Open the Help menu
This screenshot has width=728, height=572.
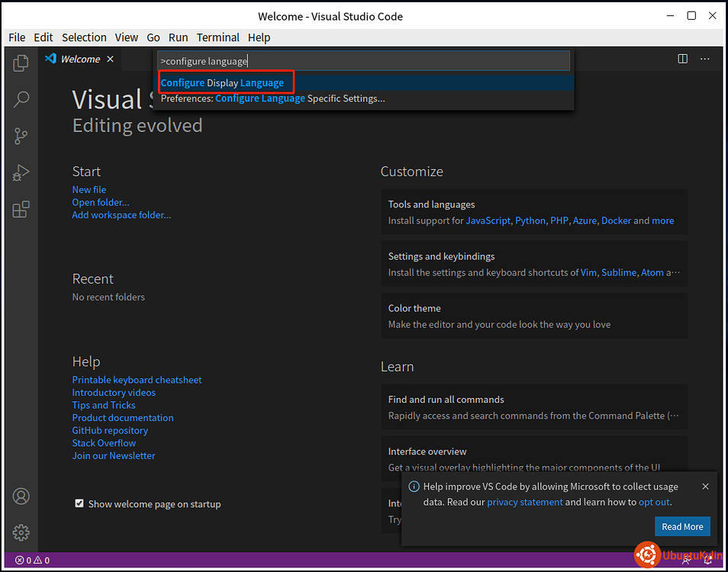tap(259, 37)
